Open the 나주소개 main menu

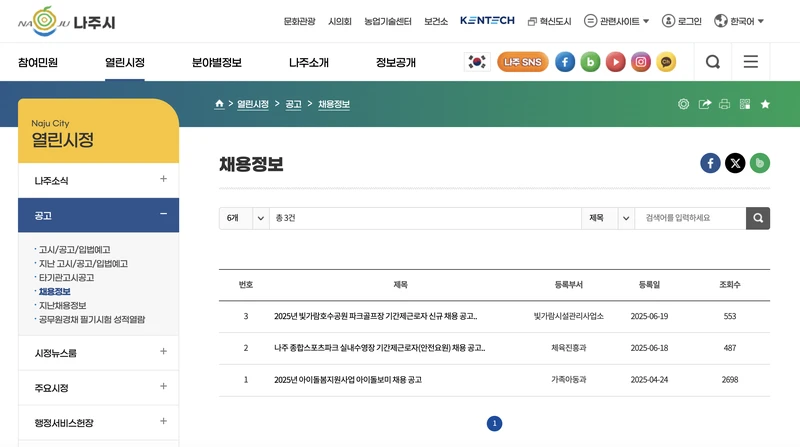pos(309,63)
